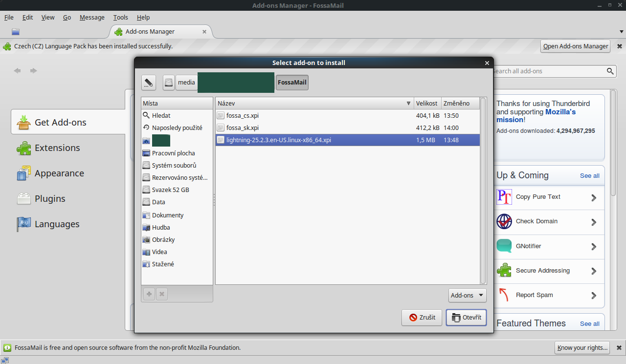Close the Add-ons Manager tab
The height and width of the screenshot is (364, 626).
[x=204, y=32]
